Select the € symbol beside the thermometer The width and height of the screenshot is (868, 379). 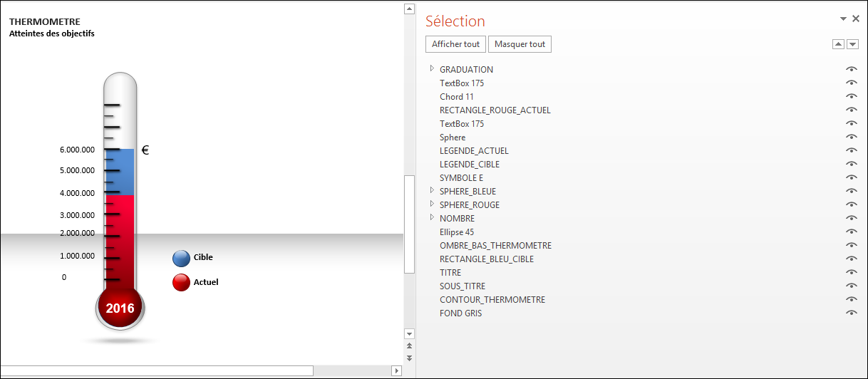coord(145,150)
